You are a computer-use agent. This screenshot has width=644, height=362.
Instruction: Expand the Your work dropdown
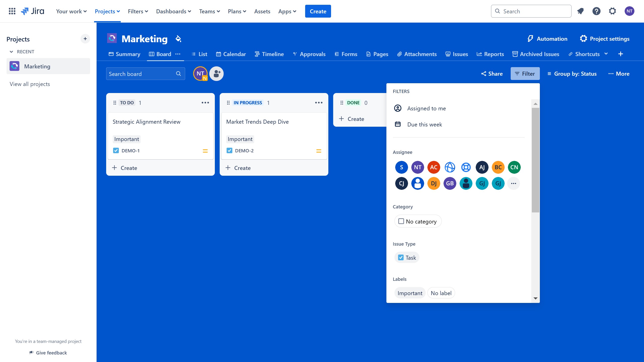tap(71, 11)
